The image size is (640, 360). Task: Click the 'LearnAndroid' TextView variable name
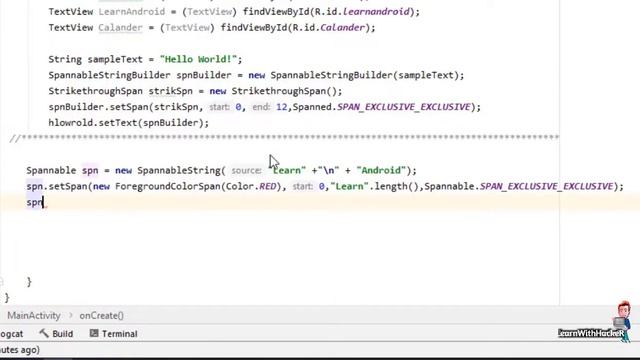131,12
